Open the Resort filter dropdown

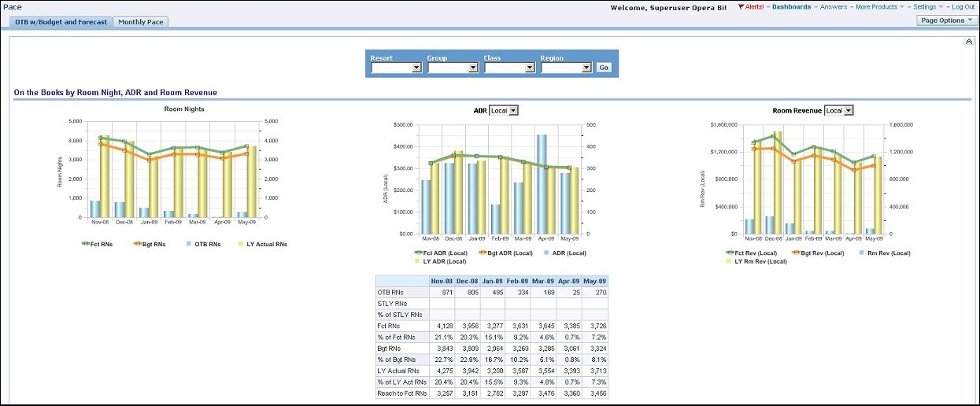point(397,68)
